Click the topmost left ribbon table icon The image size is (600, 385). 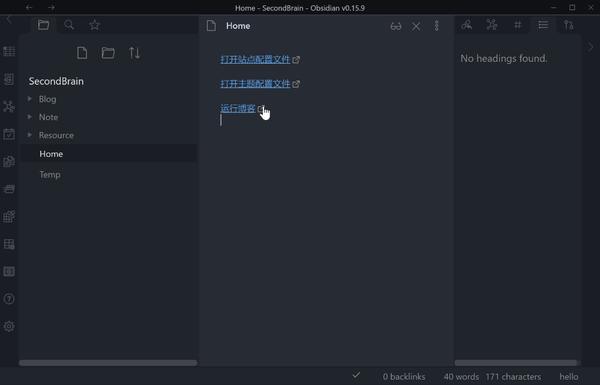[9, 51]
